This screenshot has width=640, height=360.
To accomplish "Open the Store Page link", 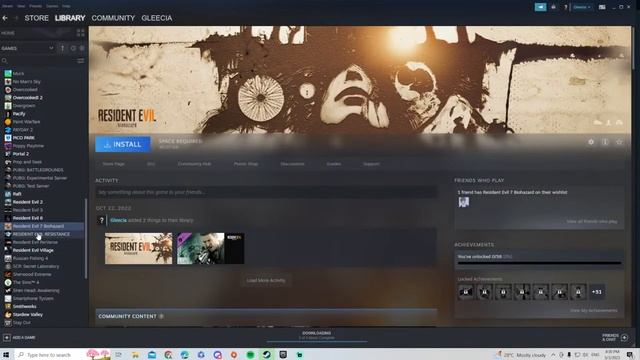I will 113,164.
